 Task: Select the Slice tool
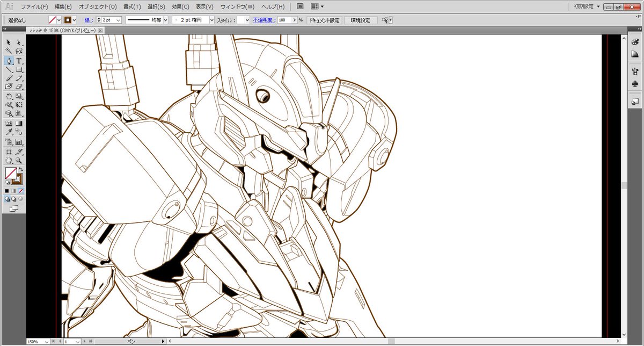19,152
